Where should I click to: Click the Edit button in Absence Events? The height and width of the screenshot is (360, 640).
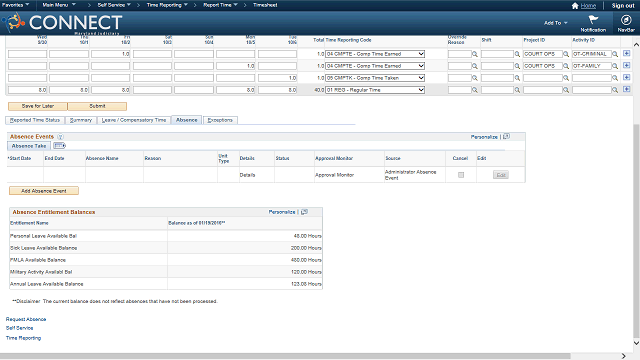click(501, 175)
